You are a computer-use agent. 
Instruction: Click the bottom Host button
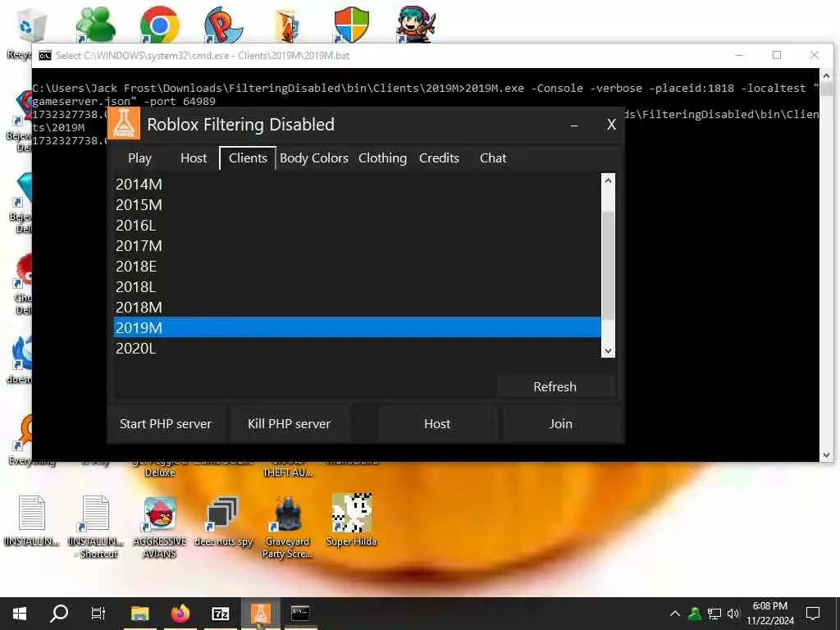click(437, 424)
